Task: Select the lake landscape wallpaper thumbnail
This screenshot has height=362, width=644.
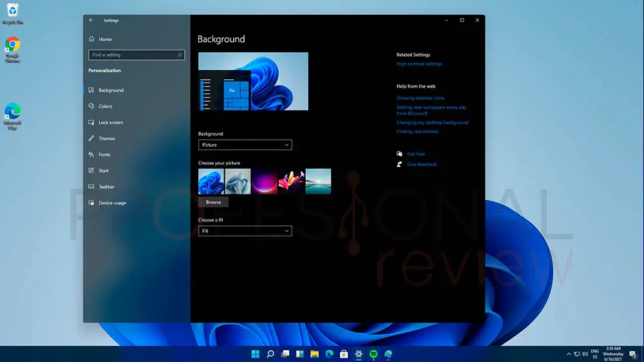Action: coord(318,181)
